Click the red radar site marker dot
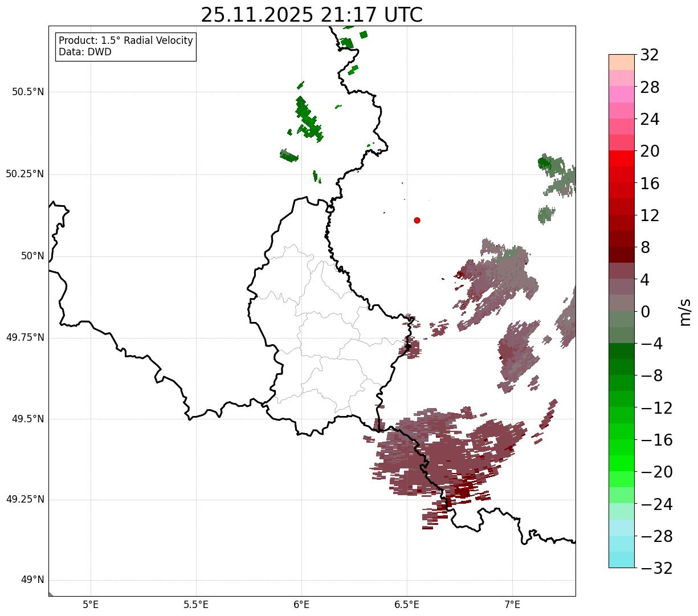Viewport: 698px width, 616px height. tap(417, 220)
